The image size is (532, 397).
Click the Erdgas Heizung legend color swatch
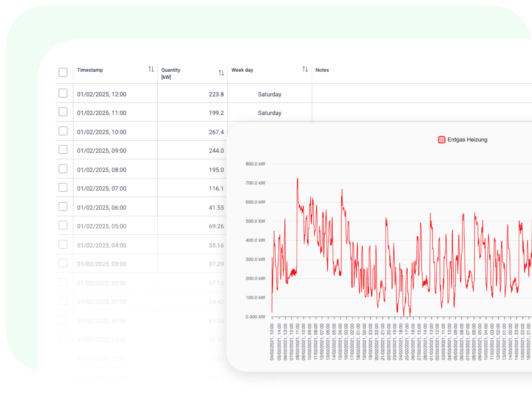(441, 140)
